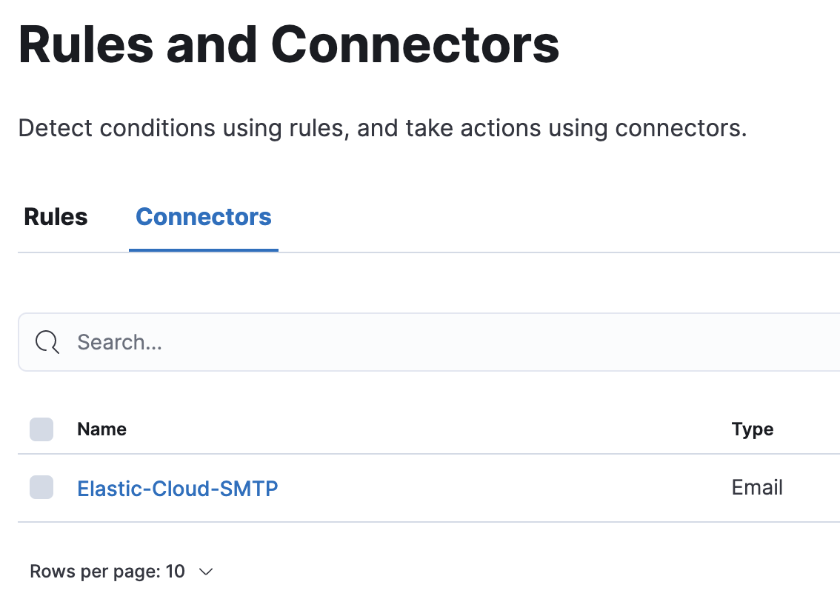840x616 pixels.
Task: Check the select-all checkbox in table header
Action: tap(41, 429)
